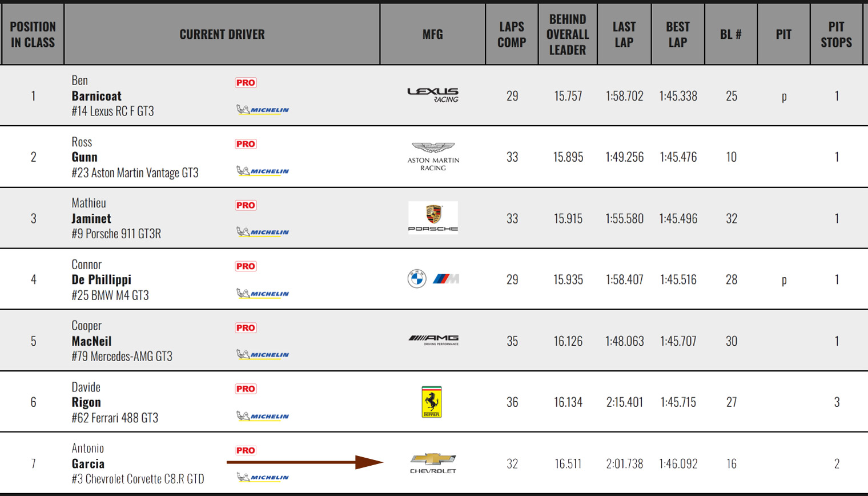Click the Ferrari prancing horse logo

coord(432,402)
